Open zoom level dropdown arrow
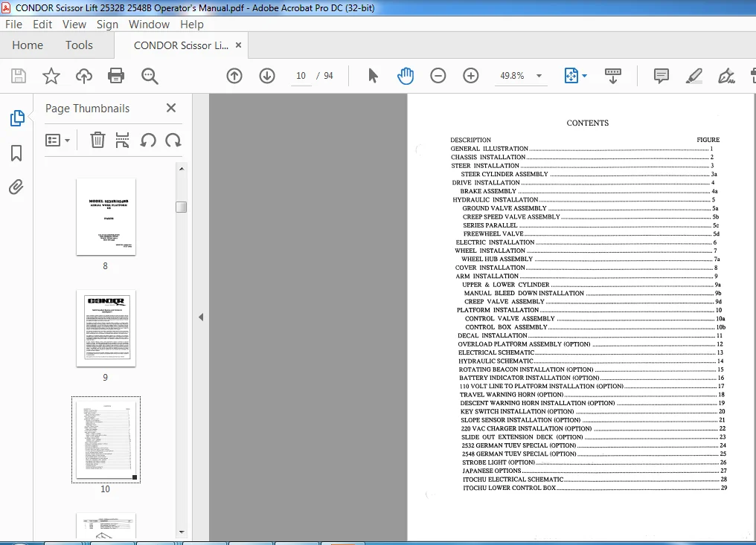The height and width of the screenshot is (545, 756). (x=539, y=76)
